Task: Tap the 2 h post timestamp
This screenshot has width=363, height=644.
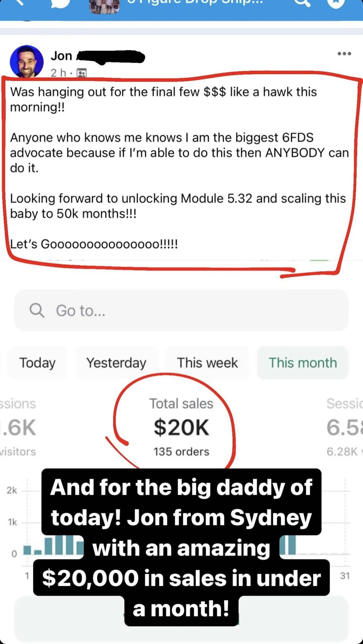Action: point(58,73)
